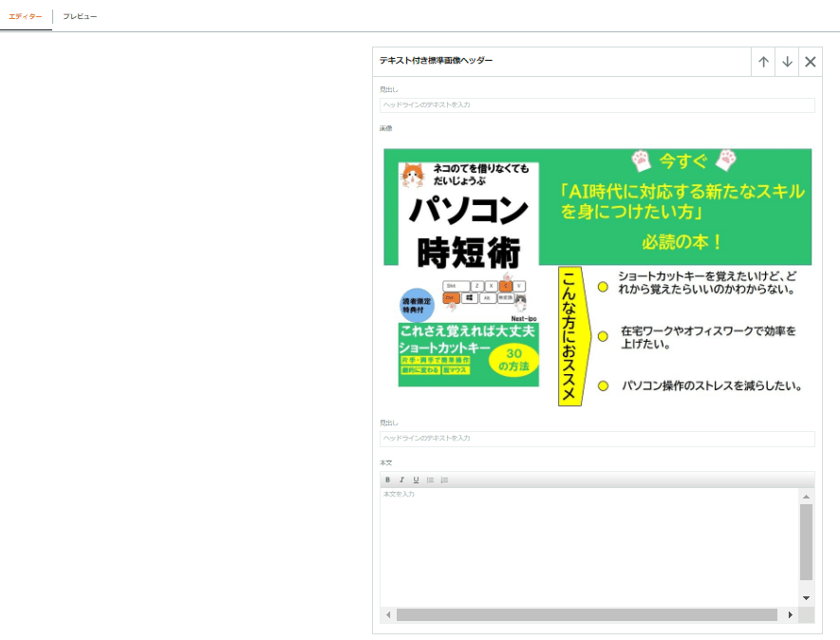Click the horizontal scrollbar thumb of body editor
Viewport: 840px width, 640px height.
pos(587,614)
